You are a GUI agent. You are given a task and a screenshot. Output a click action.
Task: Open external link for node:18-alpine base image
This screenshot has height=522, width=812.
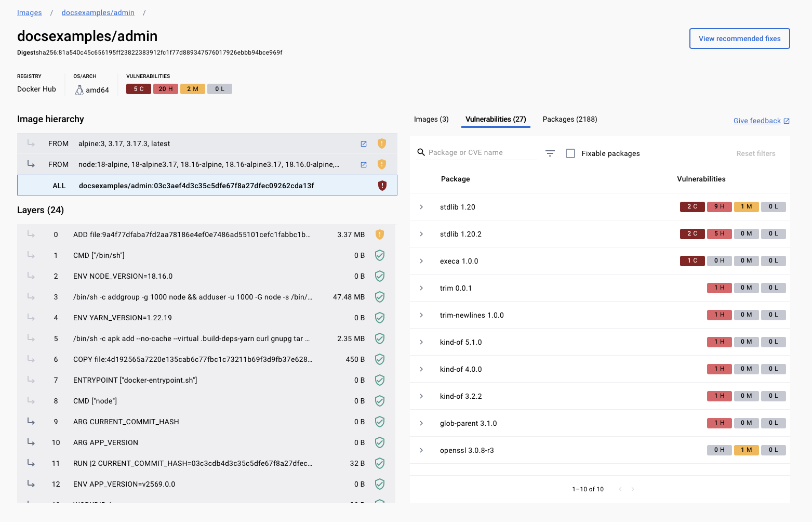pyautogui.click(x=364, y=165)
